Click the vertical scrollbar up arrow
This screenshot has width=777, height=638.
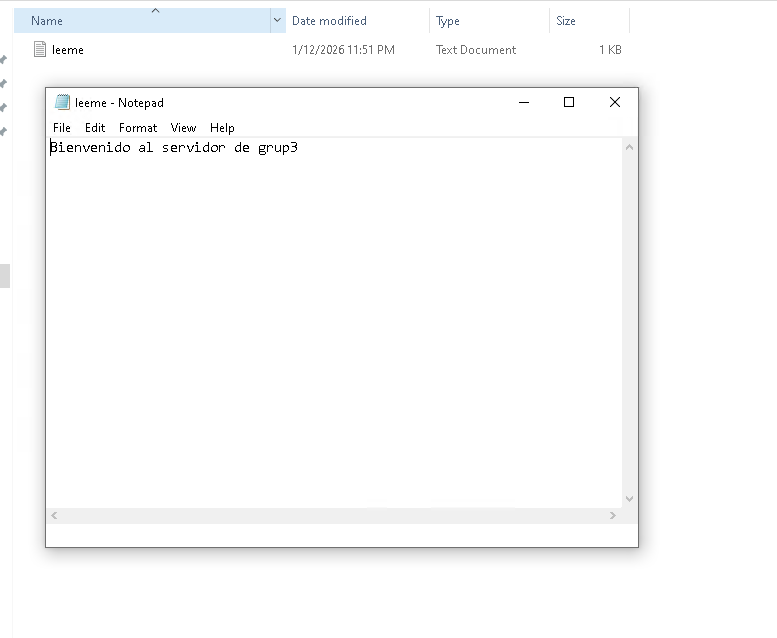coord(629,148)
